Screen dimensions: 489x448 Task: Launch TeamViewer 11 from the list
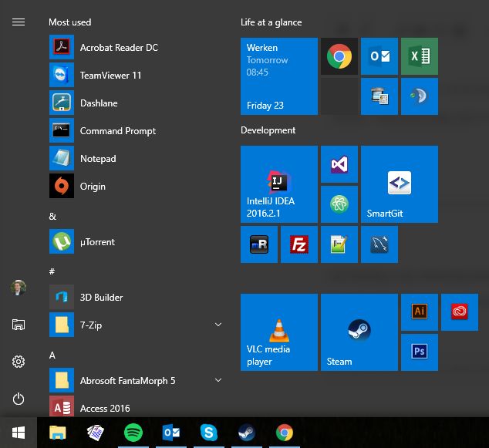coord(136,75)
